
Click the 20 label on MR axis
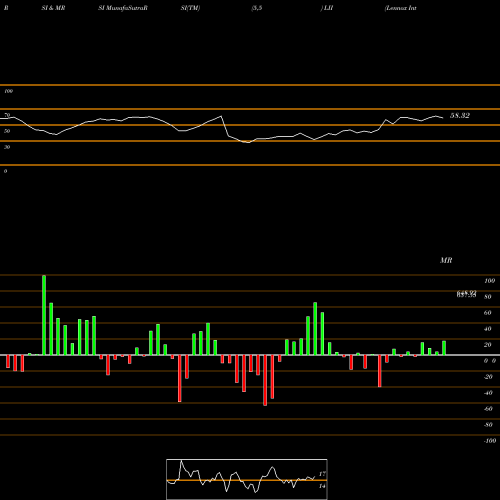tap(488, 345)
